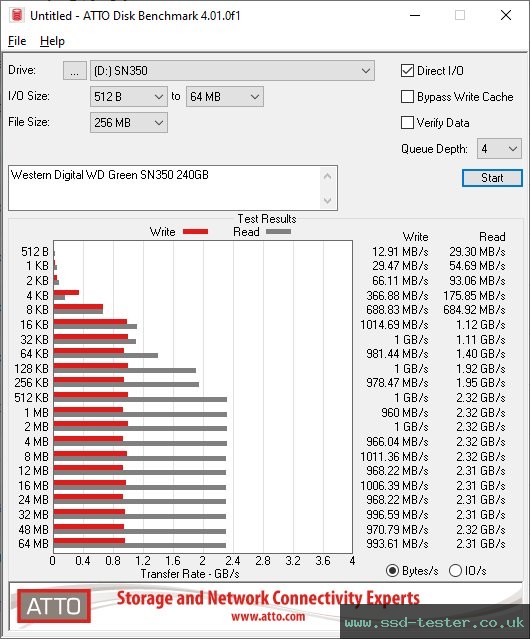Click the Test Results heading

267,219
